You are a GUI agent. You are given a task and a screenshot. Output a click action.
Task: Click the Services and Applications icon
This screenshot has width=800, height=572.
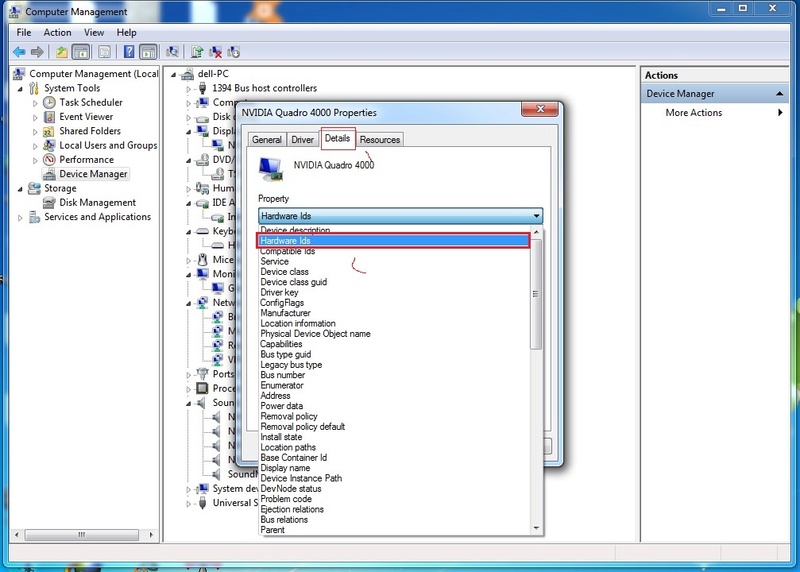click(x=34, y=217)
